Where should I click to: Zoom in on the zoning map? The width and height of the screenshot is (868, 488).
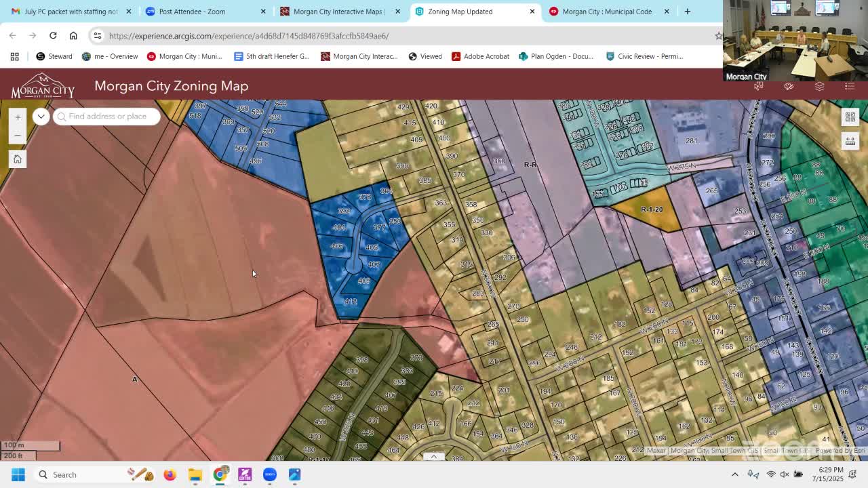[x=18, y=117]
